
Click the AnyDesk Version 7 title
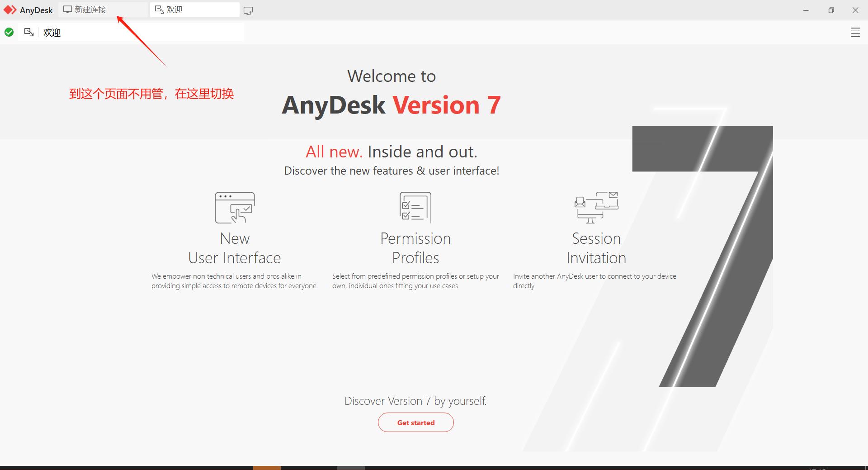pos(392,105)
